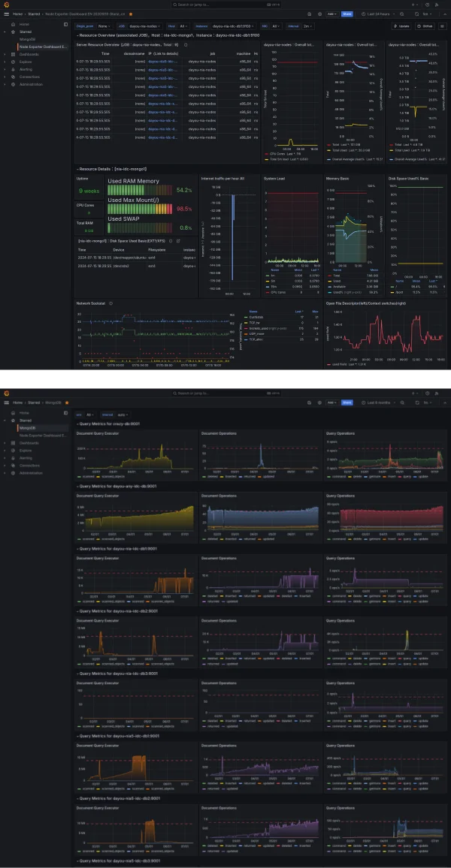Open Origin_prom None dropdown
Image resolution: width=451 pixels, height=868 pixels.
103,26
